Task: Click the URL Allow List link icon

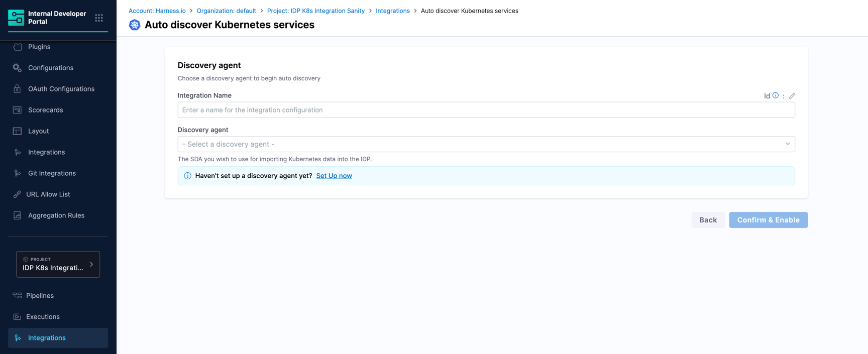Action: click(18, 194)
